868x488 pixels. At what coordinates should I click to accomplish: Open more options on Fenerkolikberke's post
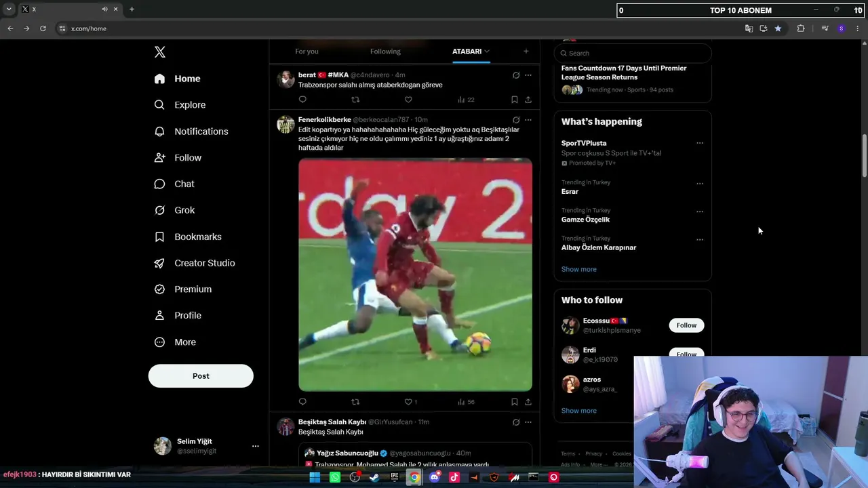click(x=528, y=120)
